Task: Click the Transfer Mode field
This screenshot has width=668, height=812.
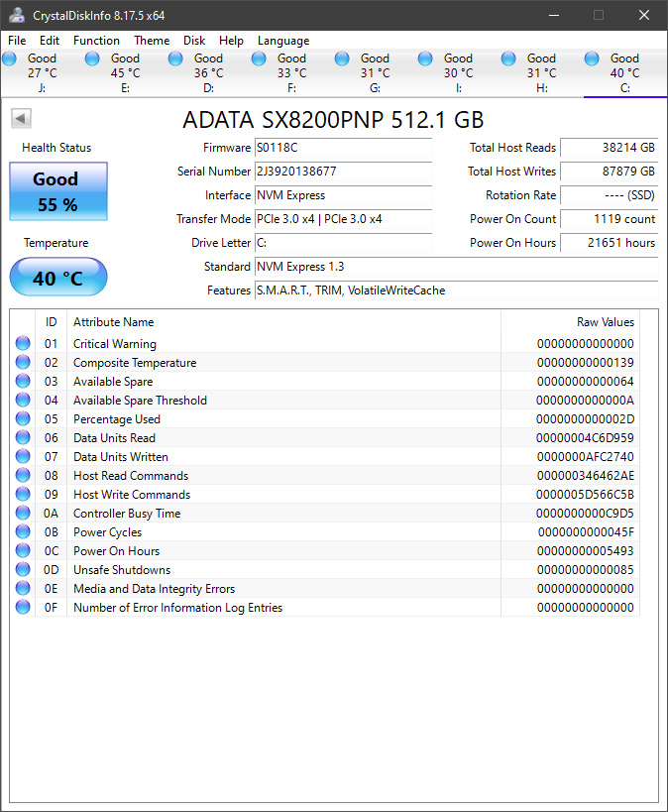Action: [343, 219]
